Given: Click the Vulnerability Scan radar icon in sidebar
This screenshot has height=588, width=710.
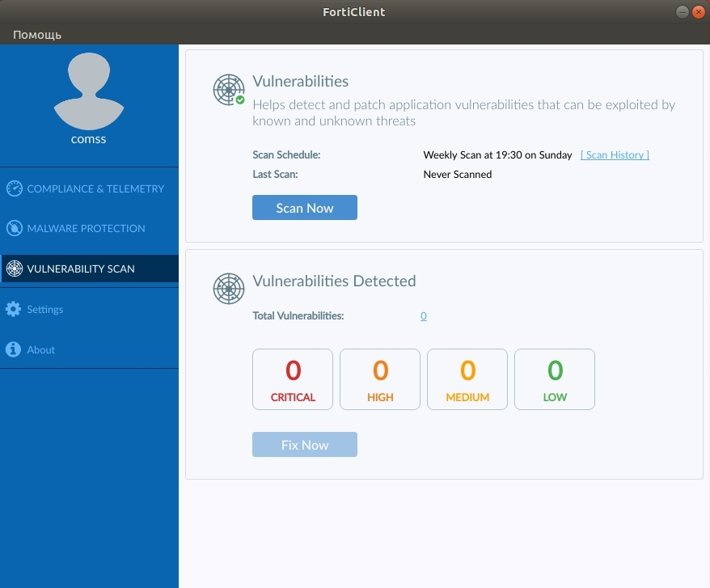Looking at the screenshot, I should [14, 269].
